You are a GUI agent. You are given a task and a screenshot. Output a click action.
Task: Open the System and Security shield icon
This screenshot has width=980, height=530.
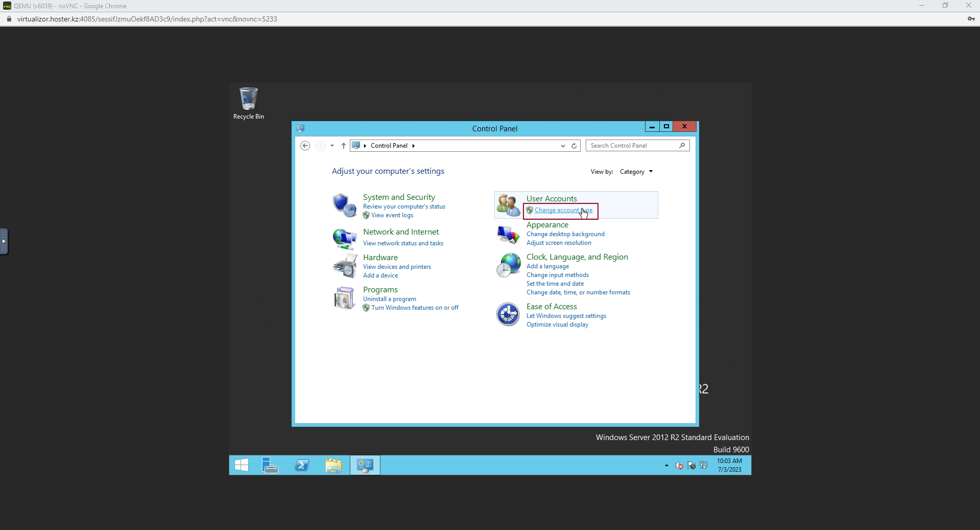[344, 205]
